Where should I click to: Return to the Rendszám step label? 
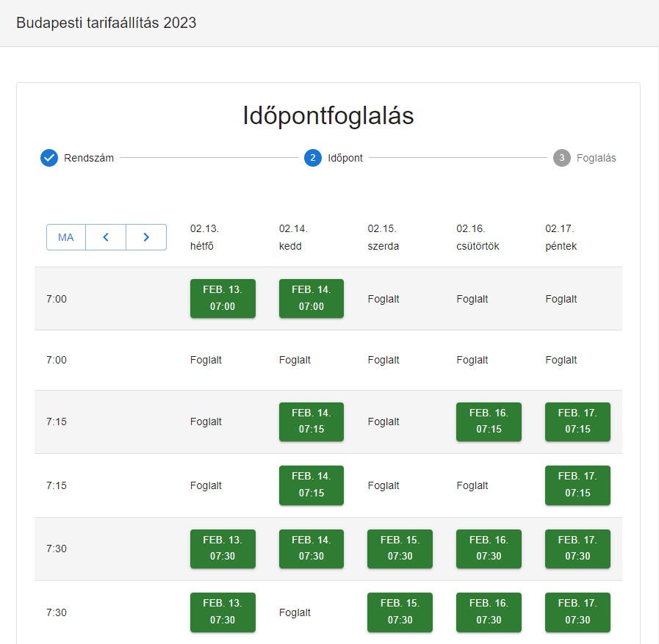89,158
